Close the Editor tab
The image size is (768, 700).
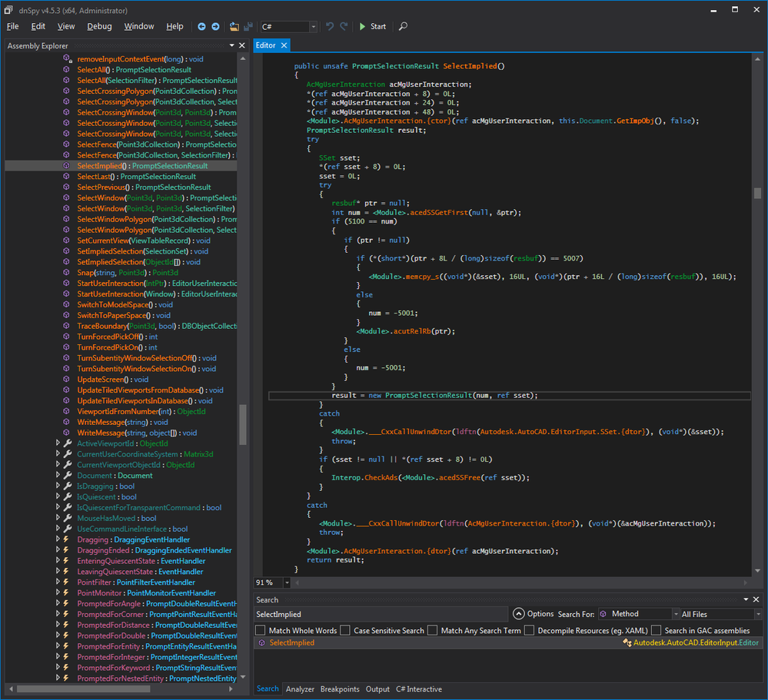(284, 45)
